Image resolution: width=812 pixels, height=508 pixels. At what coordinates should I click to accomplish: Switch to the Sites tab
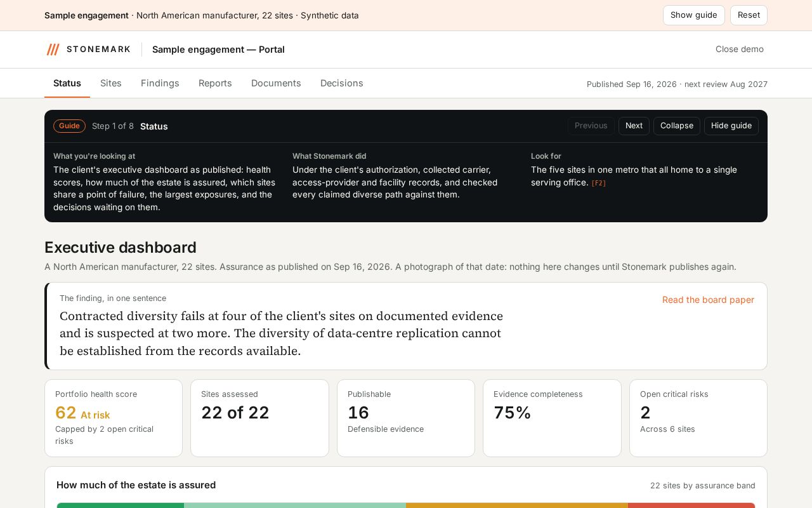coord(111,83)
